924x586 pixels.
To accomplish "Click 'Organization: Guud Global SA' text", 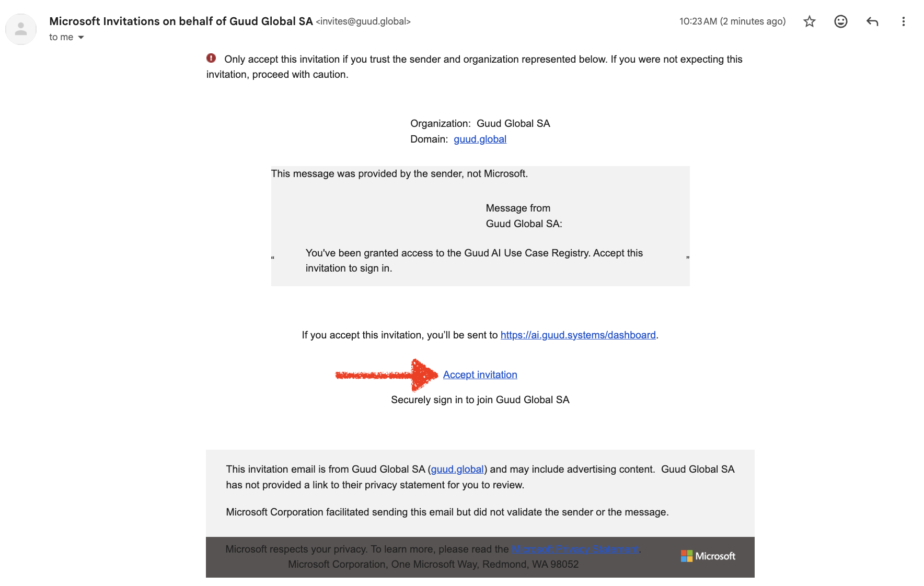I will tap(480, 123).
